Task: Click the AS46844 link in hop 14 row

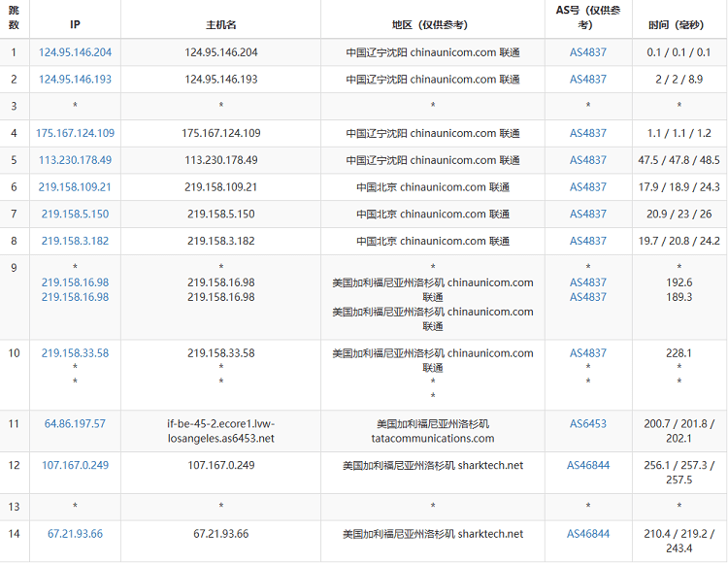Action: [587, 534]
